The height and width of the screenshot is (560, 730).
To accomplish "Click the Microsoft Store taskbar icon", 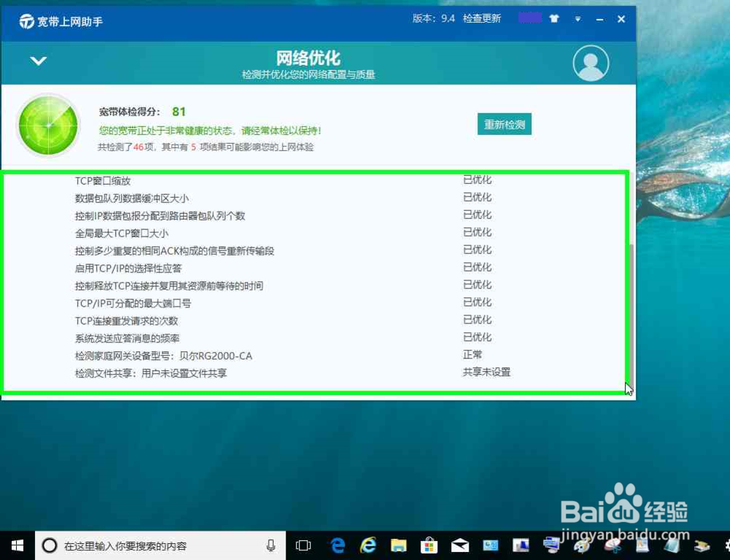I will [x=429, y=545].
